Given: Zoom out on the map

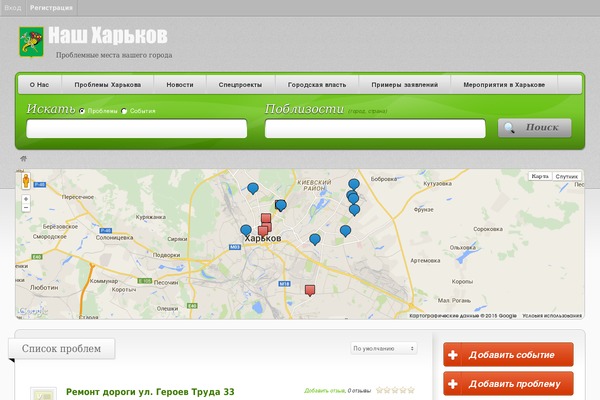Looking at the screenshot, I should (26, 210).
